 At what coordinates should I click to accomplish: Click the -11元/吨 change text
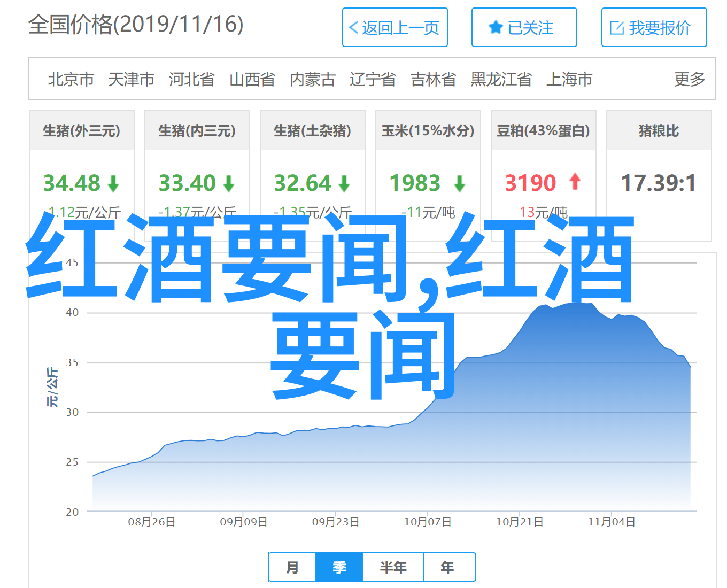tap(428, 213)
